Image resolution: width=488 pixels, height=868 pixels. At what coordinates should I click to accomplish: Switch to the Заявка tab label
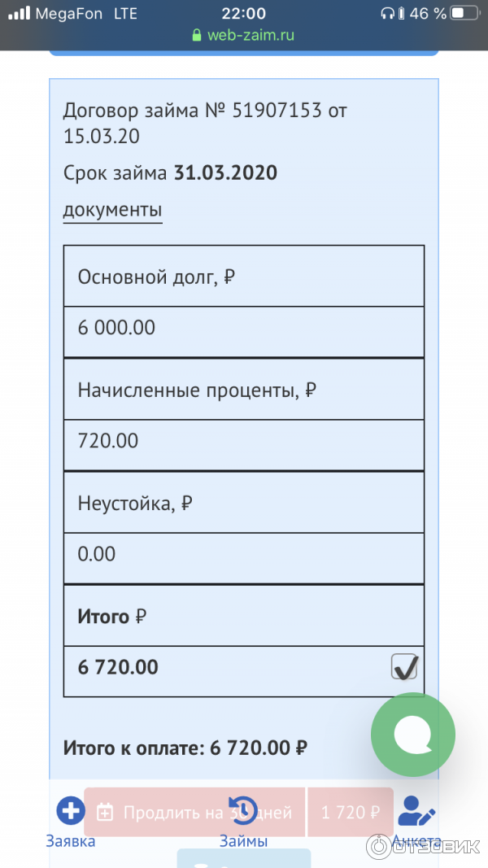click(70, 841)
